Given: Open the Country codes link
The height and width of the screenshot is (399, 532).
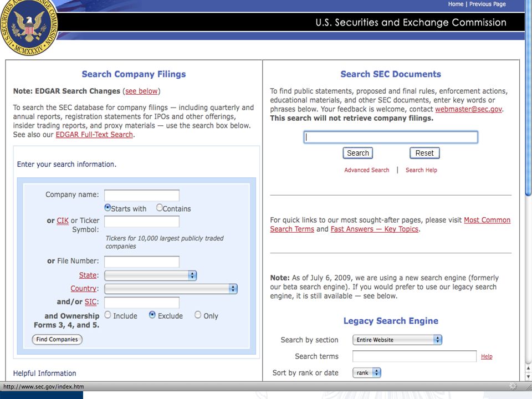Looking at the screenshot, I should 84,288.
